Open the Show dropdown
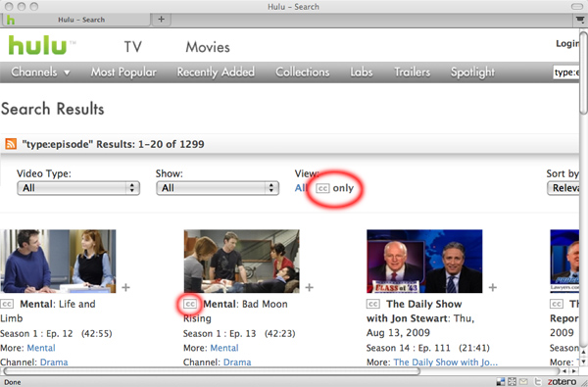 tap(218, 188)
